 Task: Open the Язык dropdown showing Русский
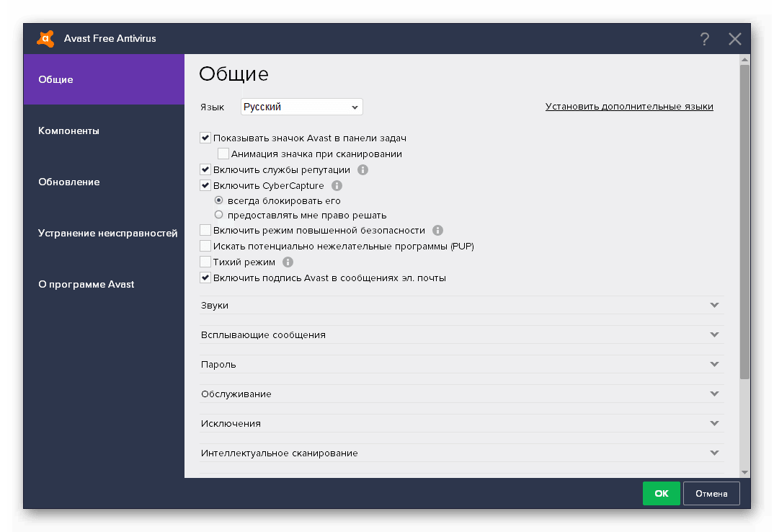(302, 107)
